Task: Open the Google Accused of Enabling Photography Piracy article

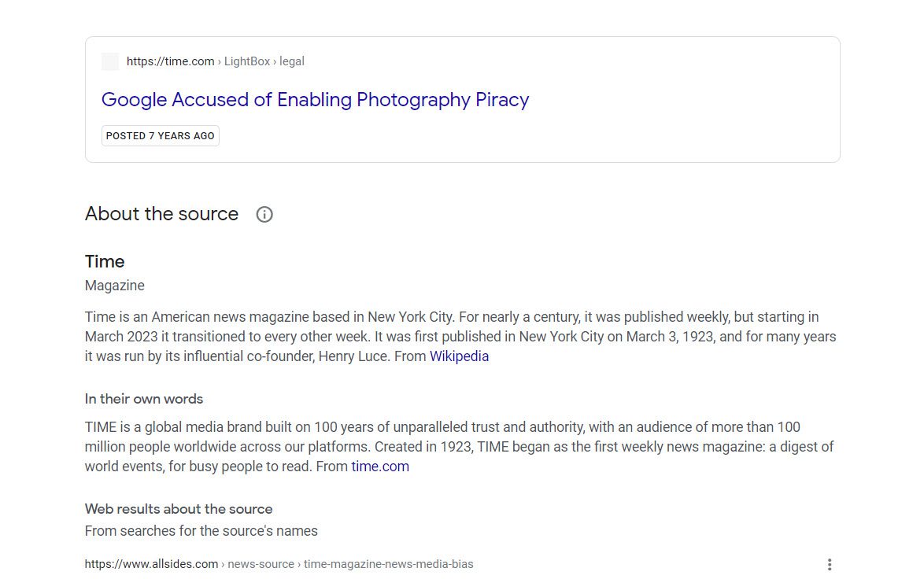Action: pos(315,100)
